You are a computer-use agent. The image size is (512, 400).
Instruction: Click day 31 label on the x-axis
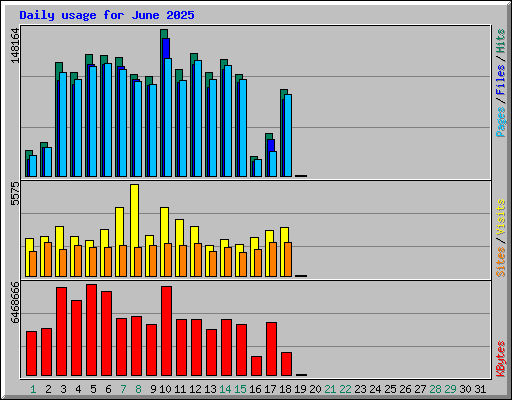[480, 389]
